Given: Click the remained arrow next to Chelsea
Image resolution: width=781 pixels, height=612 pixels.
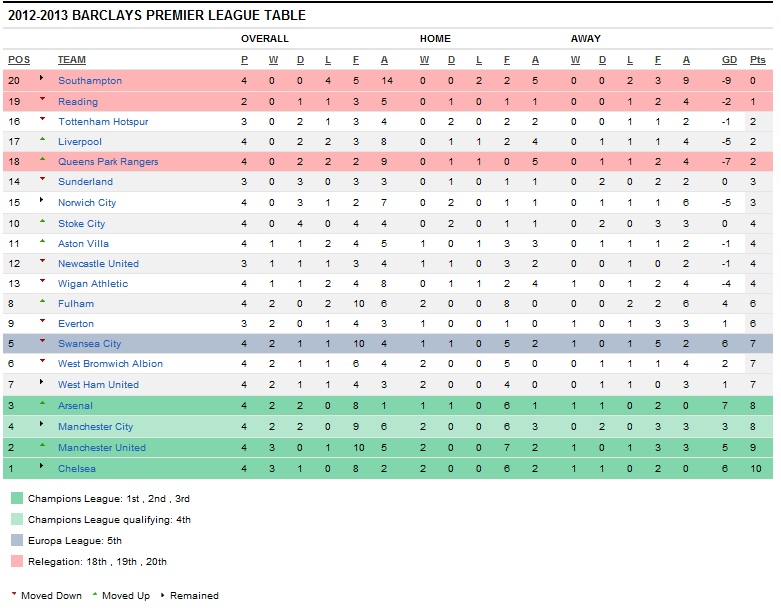Looking at the screenshot, I should 42,466.
